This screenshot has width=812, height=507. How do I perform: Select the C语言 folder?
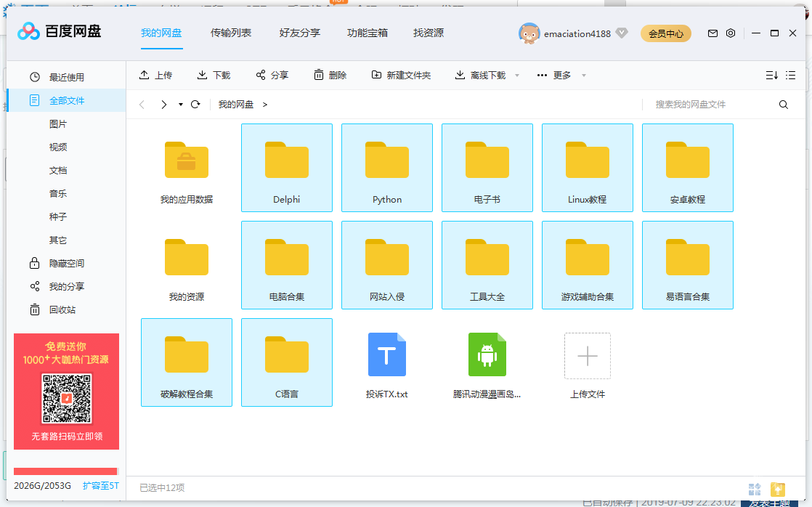(x=287, y=362)
